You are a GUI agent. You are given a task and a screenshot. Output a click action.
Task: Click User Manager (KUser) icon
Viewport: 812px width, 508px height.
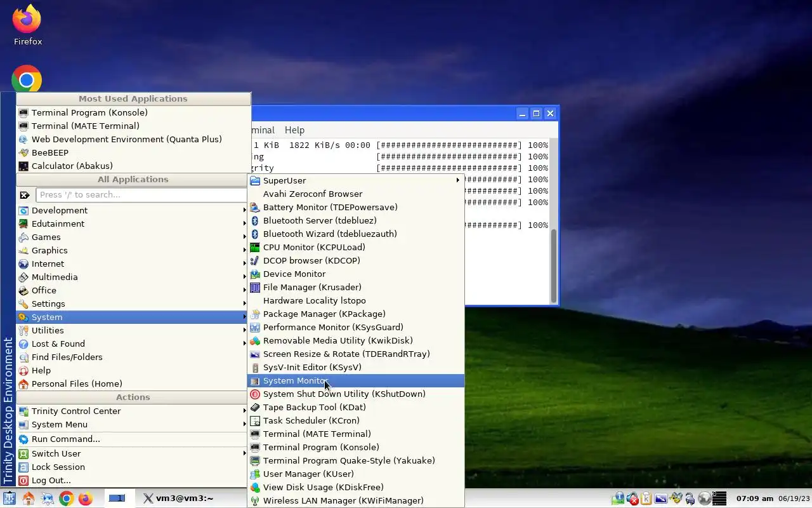coord(255,474)
